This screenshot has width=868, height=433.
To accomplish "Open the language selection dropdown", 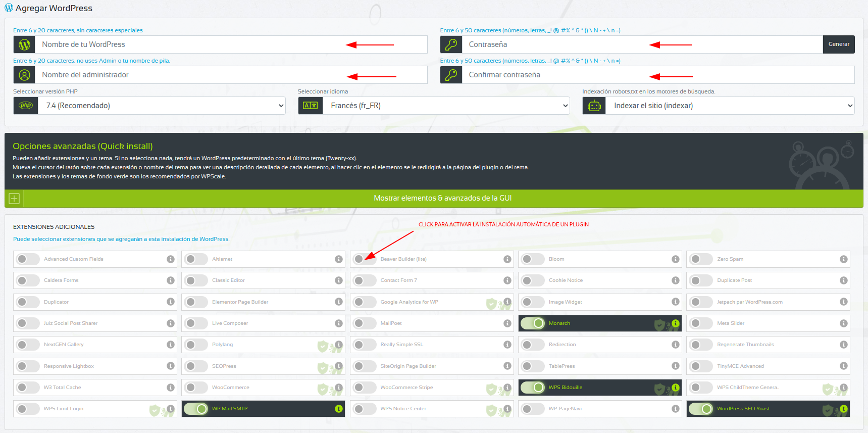I will tap(446, 106).
